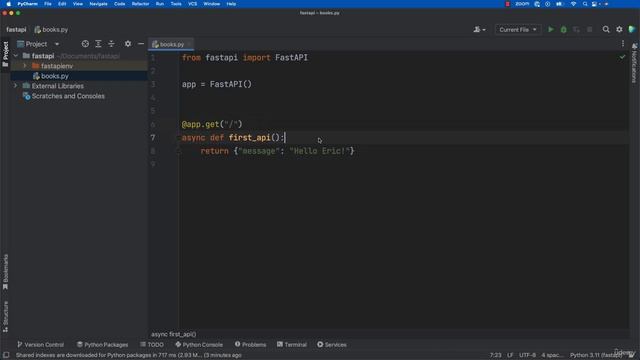Open the Refactor menu
640x360 pixels.
[x=140, y=4]
